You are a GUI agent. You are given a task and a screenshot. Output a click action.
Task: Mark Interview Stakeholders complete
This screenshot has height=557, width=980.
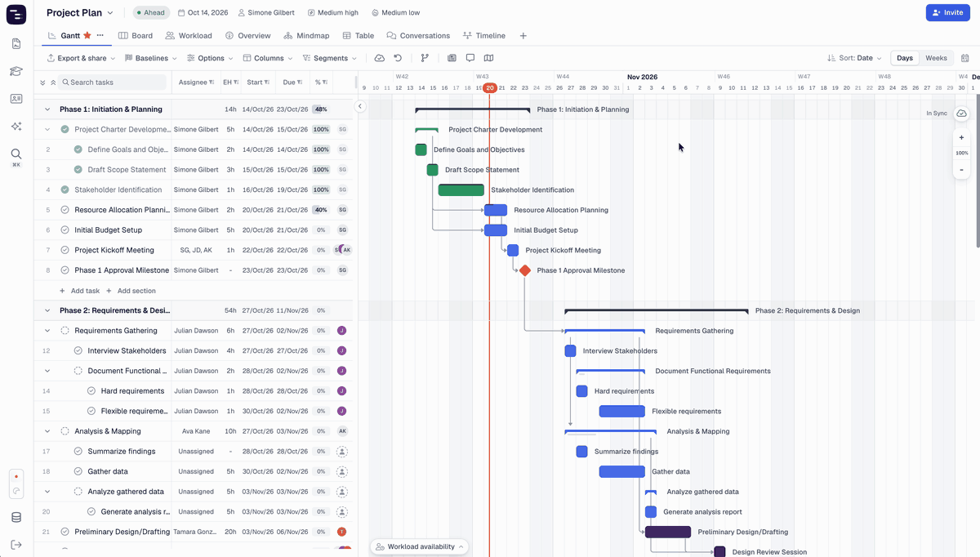(78, 350)
